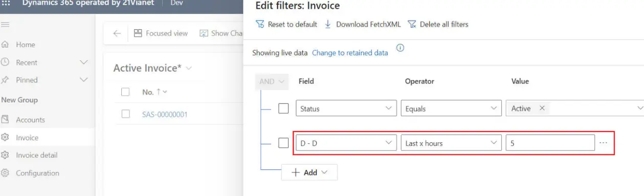
Task: Open the Active Invoice view selector
Action: click(152, 68)
